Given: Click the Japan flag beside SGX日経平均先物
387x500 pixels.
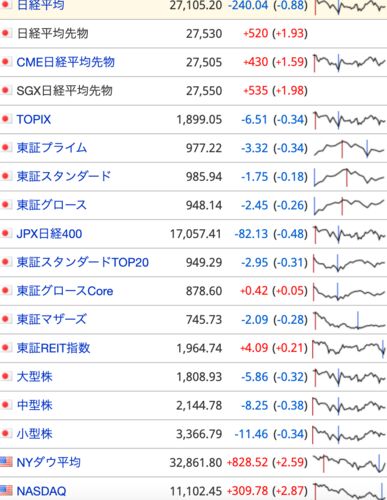Looking at the screenshot, I should click(x=6, y=90).
